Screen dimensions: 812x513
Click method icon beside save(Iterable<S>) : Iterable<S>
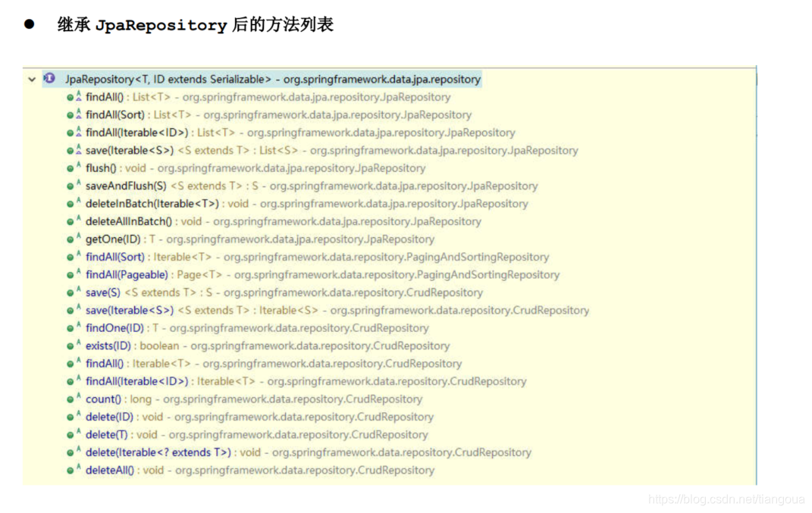point(74,310)
